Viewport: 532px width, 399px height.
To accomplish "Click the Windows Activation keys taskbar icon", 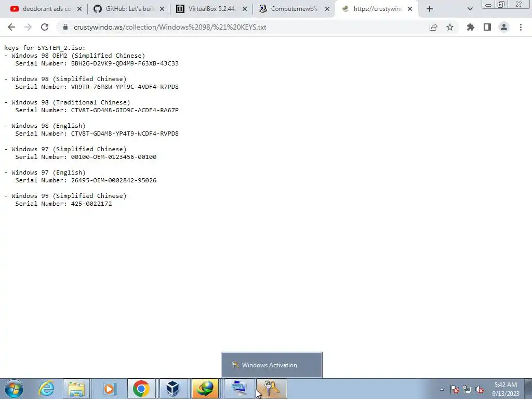I will (x=271, y=389).
